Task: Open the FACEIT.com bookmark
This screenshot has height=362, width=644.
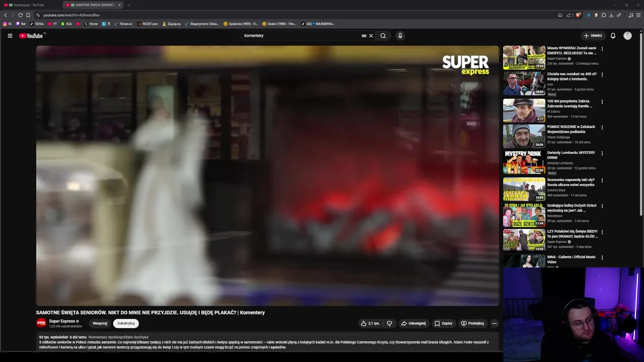Action: [147, 24]
